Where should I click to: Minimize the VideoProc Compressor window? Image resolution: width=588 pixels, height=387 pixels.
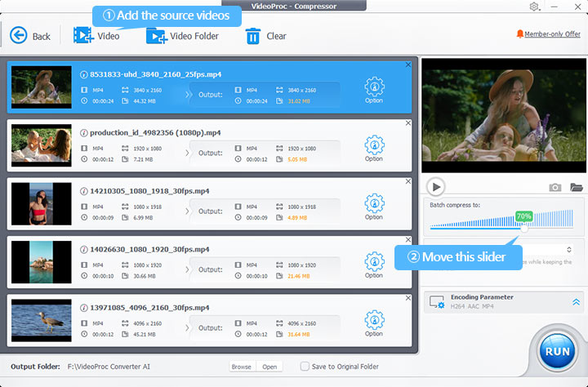pos(555,7)
